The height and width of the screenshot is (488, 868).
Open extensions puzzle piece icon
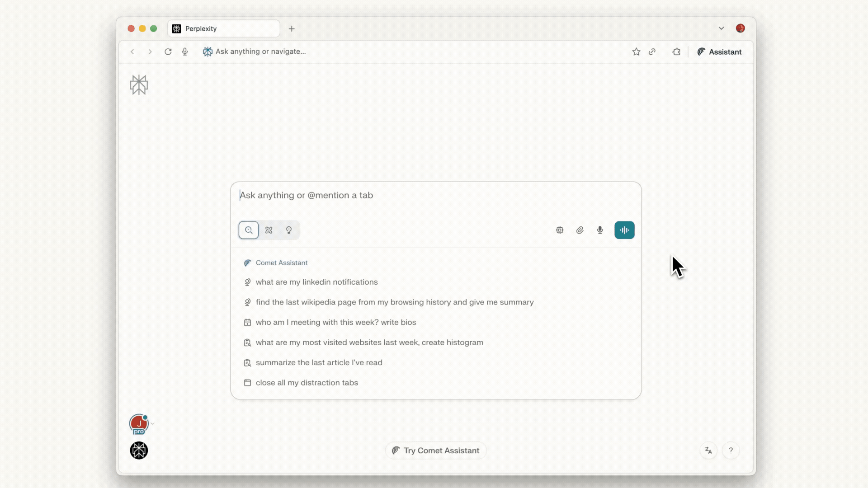coord(676,52)
